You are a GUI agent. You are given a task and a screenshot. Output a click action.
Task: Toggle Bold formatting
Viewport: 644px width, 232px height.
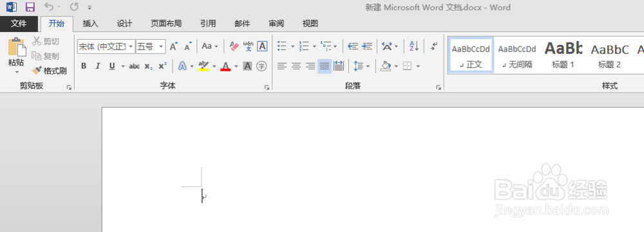tap(84, 66)
